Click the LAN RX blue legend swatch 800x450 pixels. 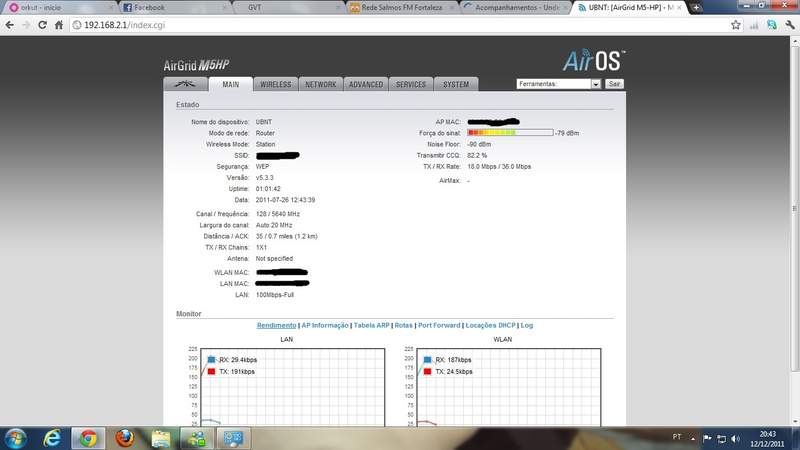(x=211, y=360)
